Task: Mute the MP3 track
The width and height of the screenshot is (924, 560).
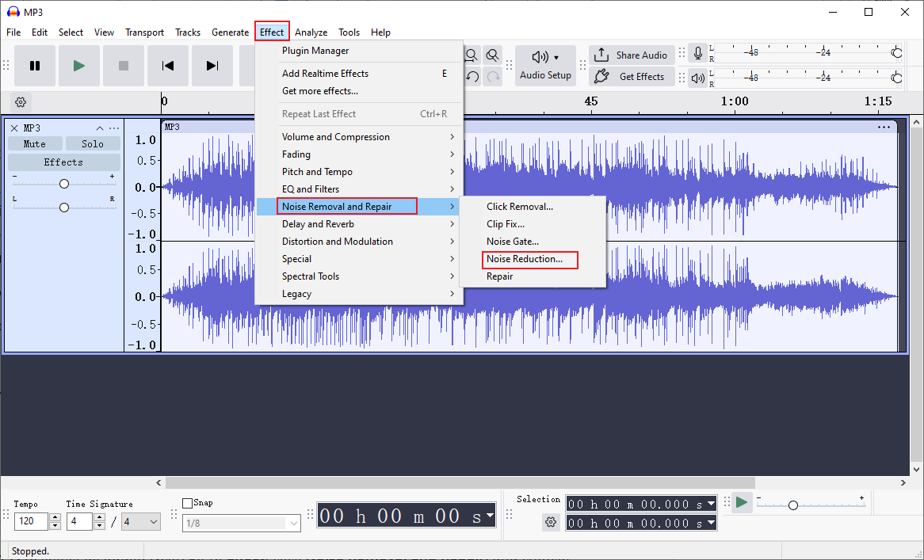Action: 35,143
